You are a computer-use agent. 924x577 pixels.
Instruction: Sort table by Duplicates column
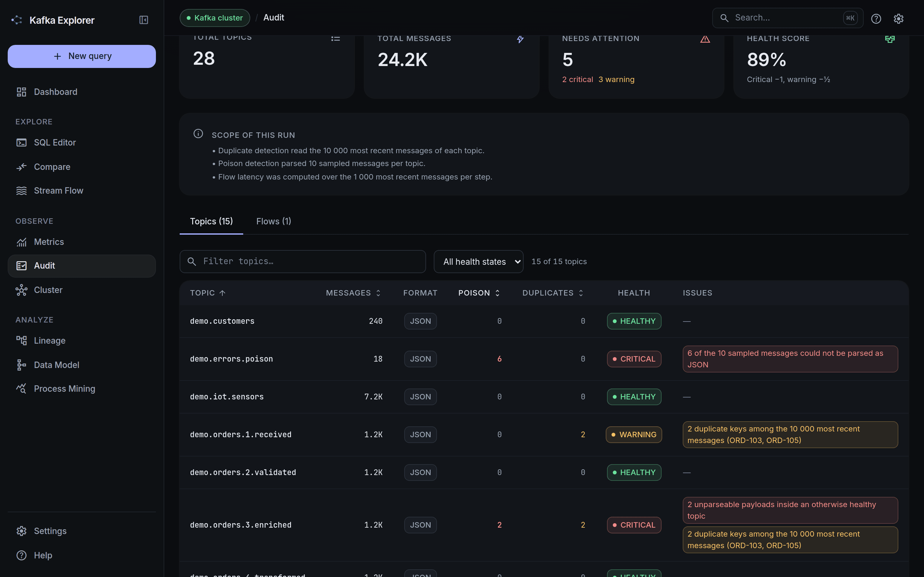(x=552, y=293)
